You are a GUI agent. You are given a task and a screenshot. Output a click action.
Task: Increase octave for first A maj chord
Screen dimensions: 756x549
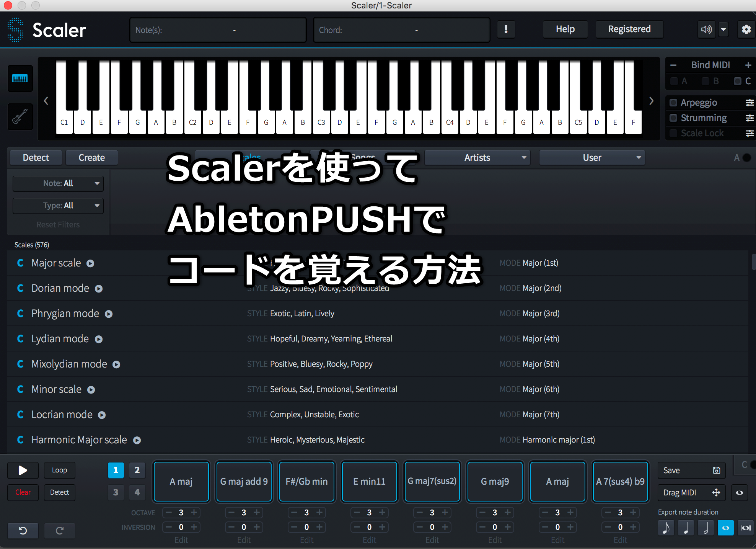click(x=194, y=513)
